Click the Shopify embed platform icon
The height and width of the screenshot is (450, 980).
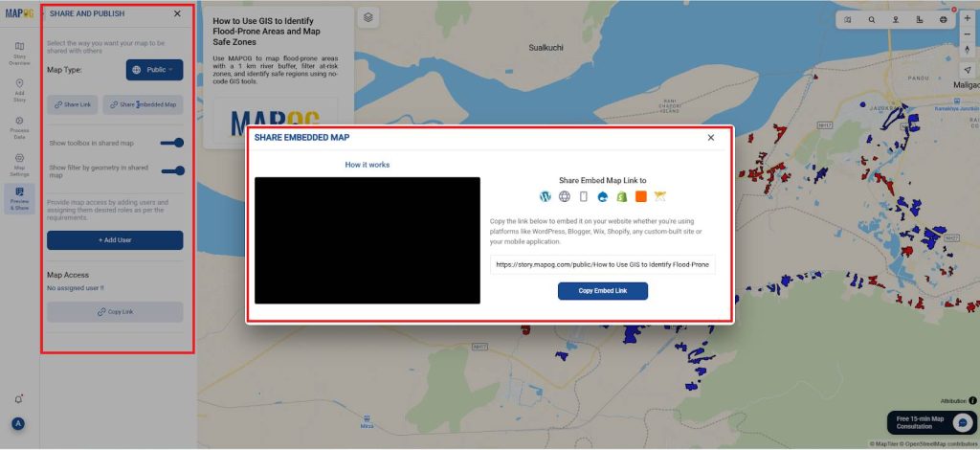[x=621, y=196]
